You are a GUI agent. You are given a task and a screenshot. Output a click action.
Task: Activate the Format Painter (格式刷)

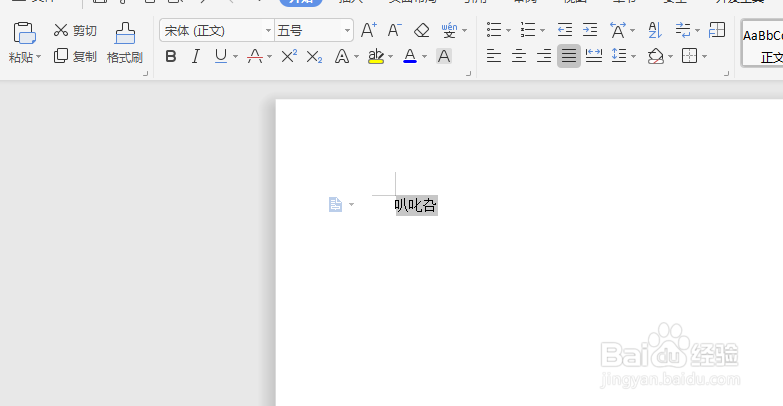(125, 43)
